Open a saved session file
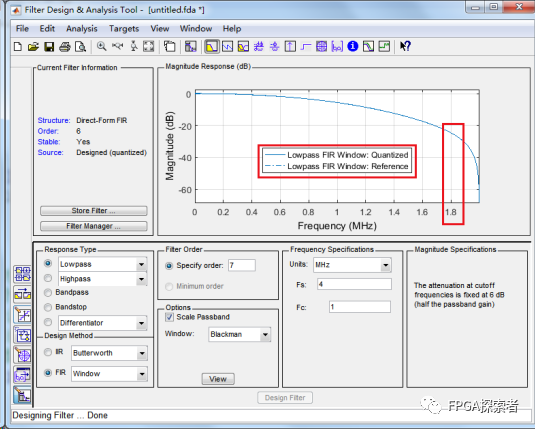Screen dimensions: 535x429 (x=33, y=46)
